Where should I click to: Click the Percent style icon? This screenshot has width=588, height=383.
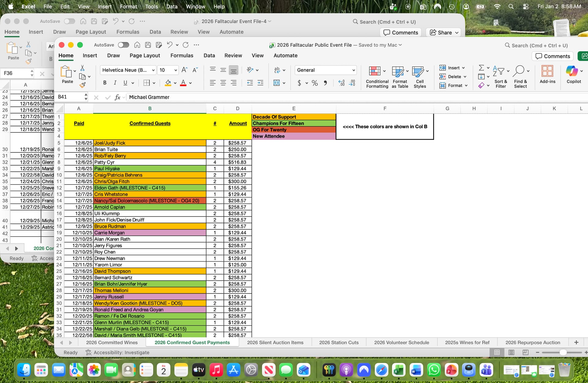pos(315,83)
